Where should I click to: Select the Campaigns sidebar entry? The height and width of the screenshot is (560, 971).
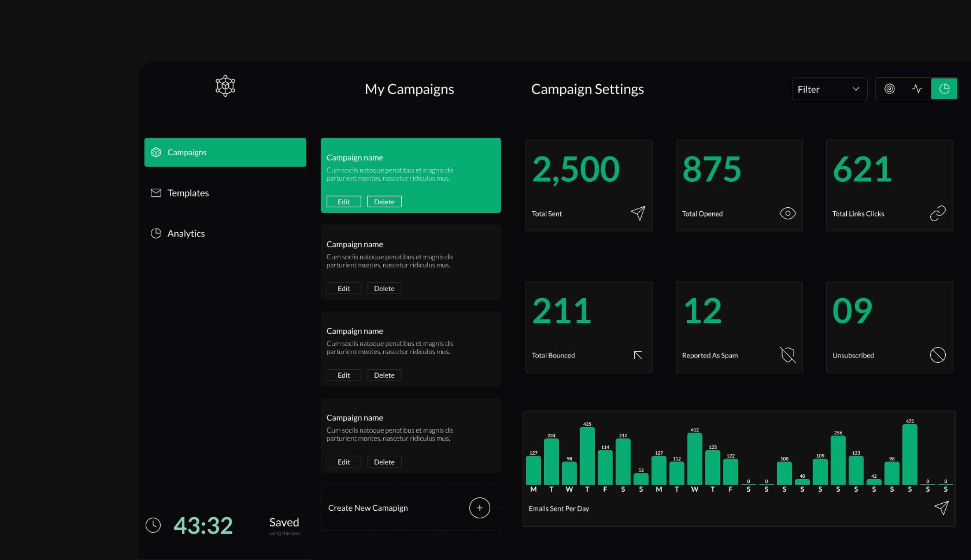point(187,152)
